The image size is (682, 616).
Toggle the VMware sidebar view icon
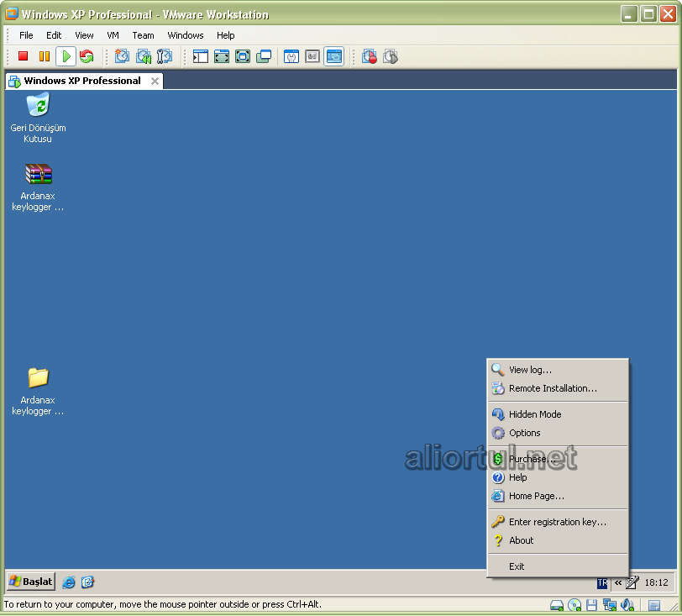tap(201, 56)
